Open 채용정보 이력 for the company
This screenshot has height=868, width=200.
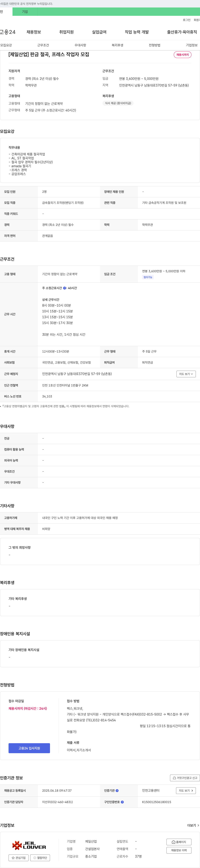(179, 851)
